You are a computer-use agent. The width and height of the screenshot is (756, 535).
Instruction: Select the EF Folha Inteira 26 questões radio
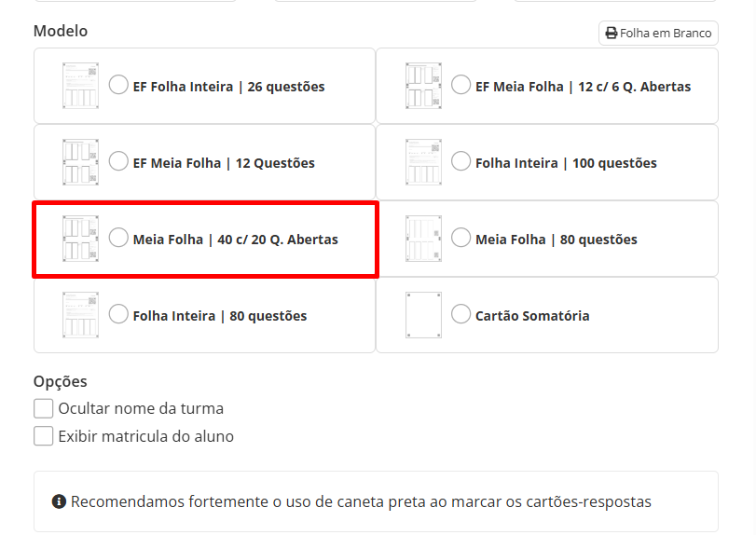click(118, 84)
